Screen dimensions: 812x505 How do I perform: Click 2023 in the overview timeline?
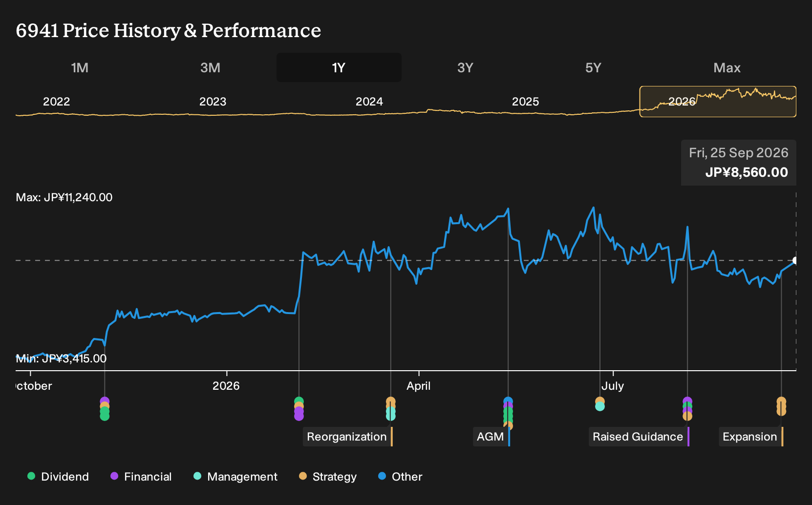[213, 102]
